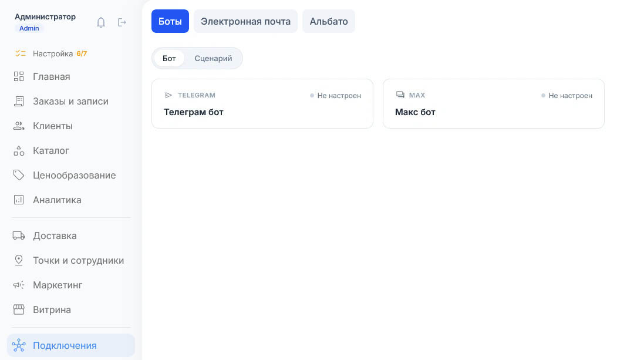The height and width of the screenshot is (360, 644).
Task: Click the Заказы и записи icon
Action: click(19, 101)
